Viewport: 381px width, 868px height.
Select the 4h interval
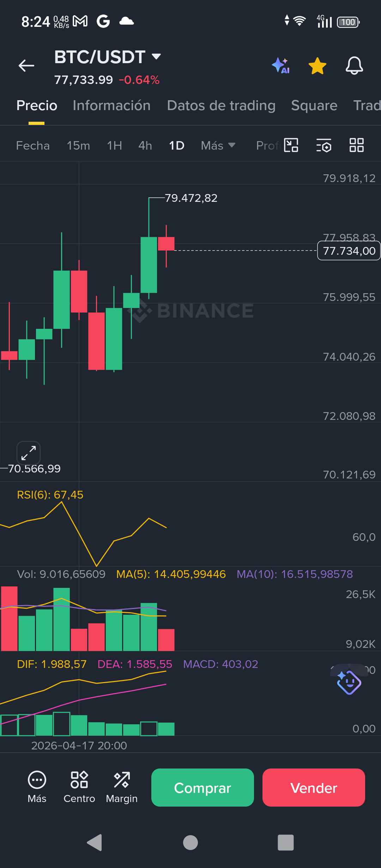[145, 145]
